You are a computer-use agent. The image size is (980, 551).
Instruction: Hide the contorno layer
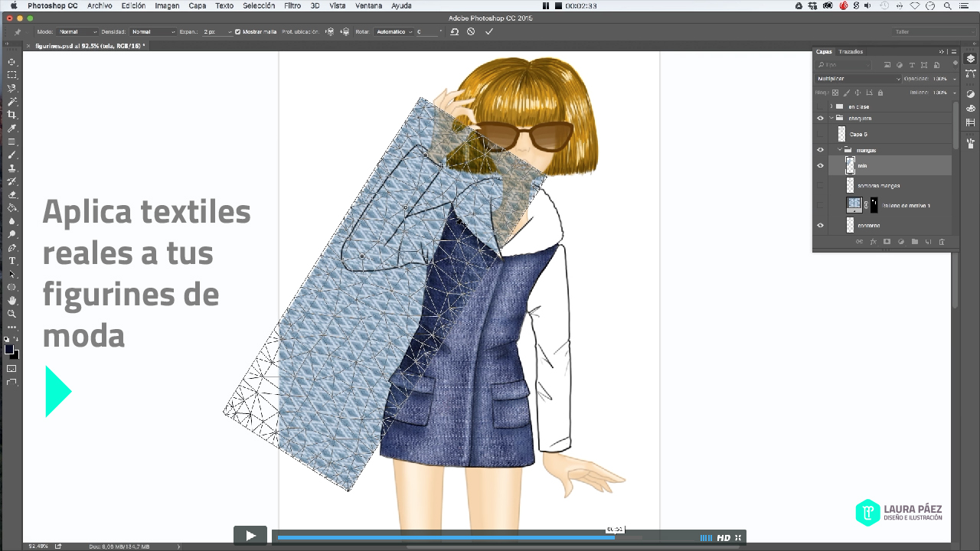coord(820,226)
